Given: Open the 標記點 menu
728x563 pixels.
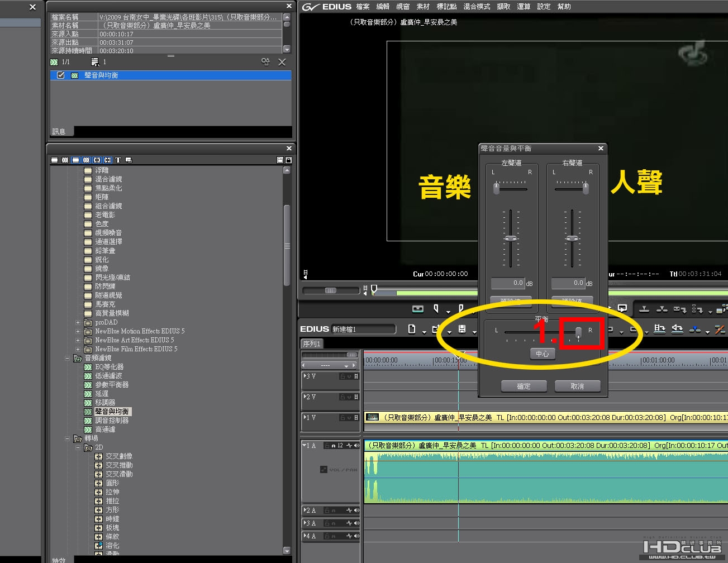Looking at the screenshot, I should coord(447,7).
